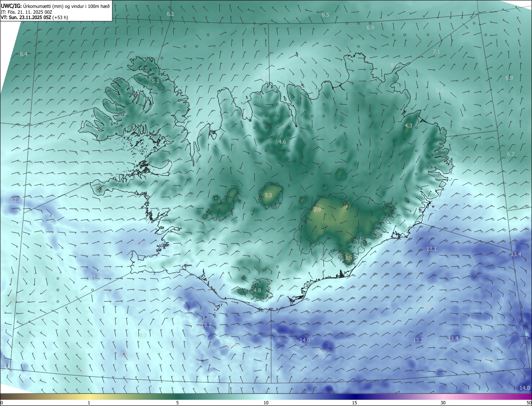Screen dimensions: 532x406
Task: Click the 11.2 value label
Action: click(x=138, y=244)
